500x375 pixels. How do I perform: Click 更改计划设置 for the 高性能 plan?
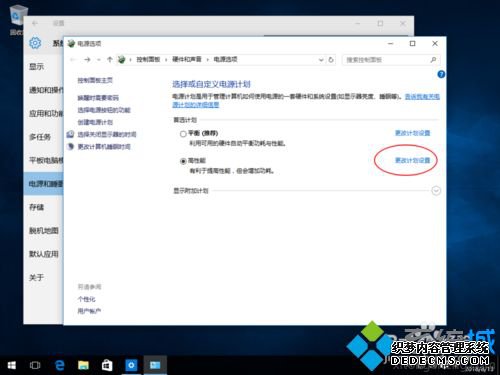(x=412, y=160)
